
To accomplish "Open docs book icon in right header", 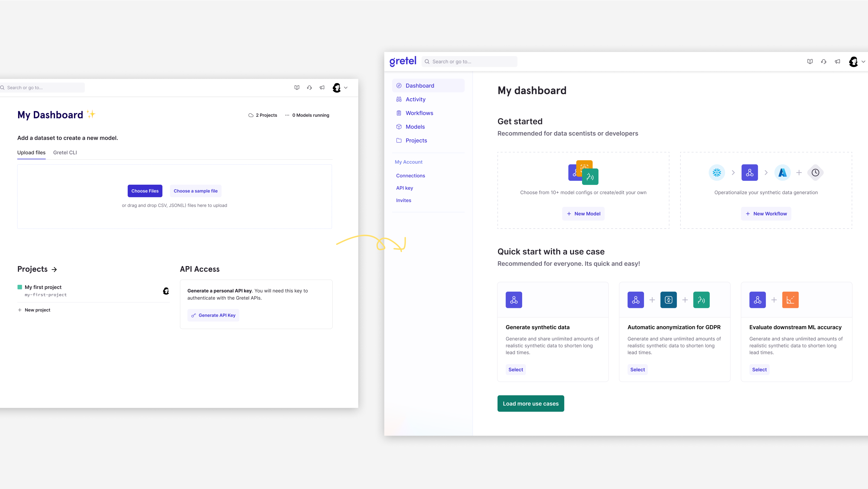I will coord(810,61).
